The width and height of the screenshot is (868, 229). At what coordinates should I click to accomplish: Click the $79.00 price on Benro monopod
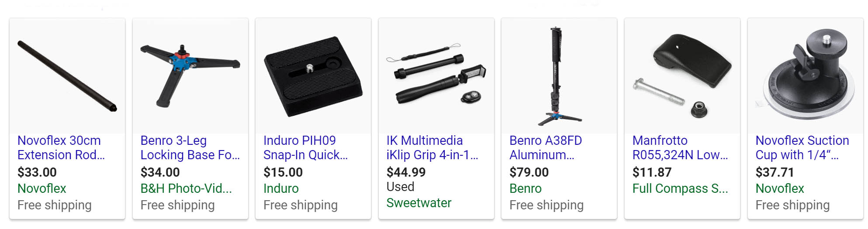coord(529,172)
